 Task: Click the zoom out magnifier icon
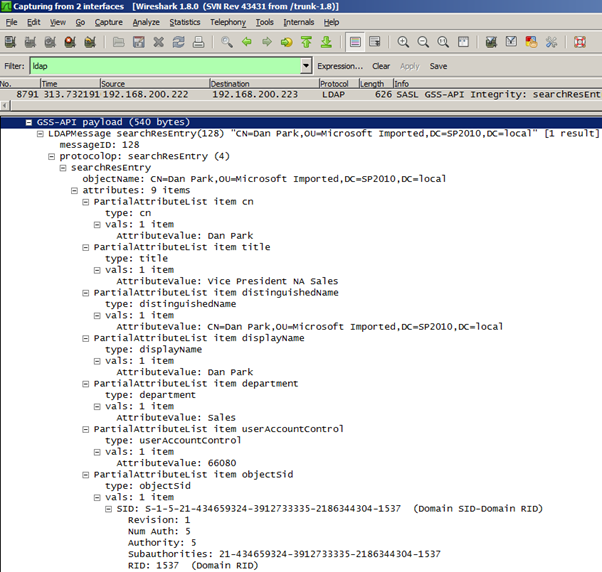click(x=422, y=42)
